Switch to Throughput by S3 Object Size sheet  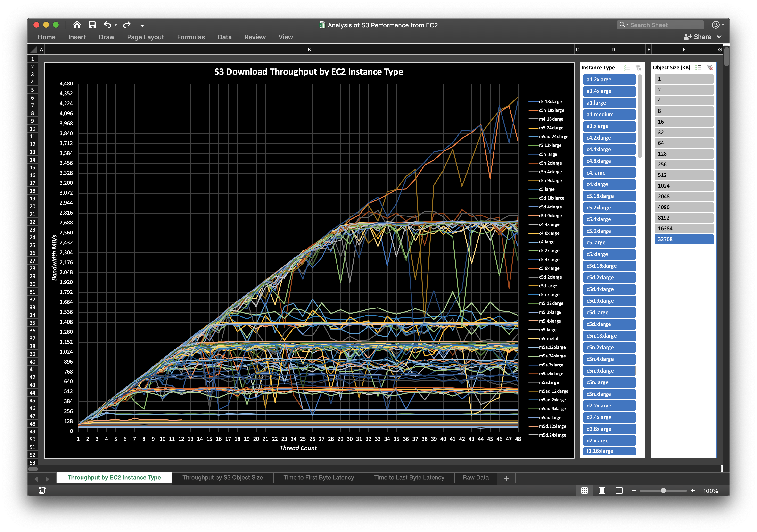point(222,478)
